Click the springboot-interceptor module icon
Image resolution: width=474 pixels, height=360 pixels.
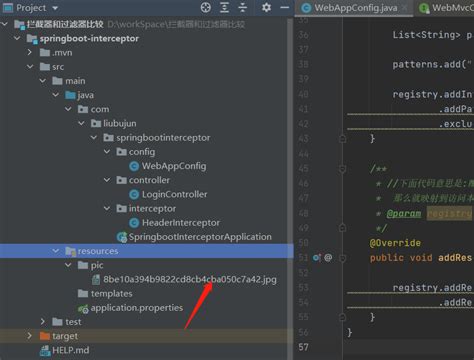point(32,39)
